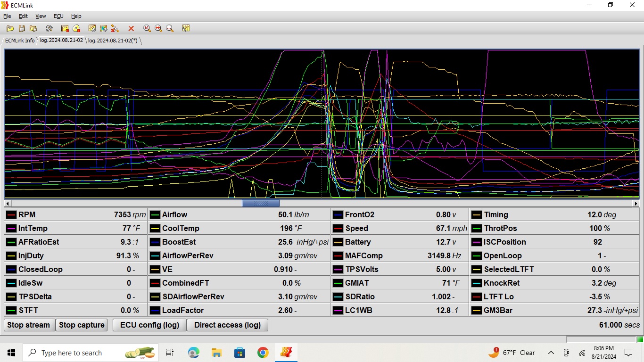Launch File Explorer from the taskbar
This screenshot has width=644, height=362.
[x=216, y=353]
